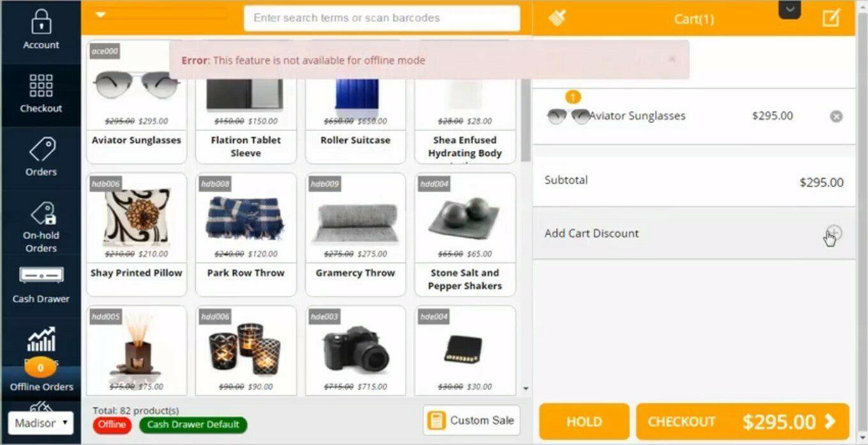Click the CHECKOUT $295.00 button
Viewport: 868px width, 445px height.
(x=742, y=421)
